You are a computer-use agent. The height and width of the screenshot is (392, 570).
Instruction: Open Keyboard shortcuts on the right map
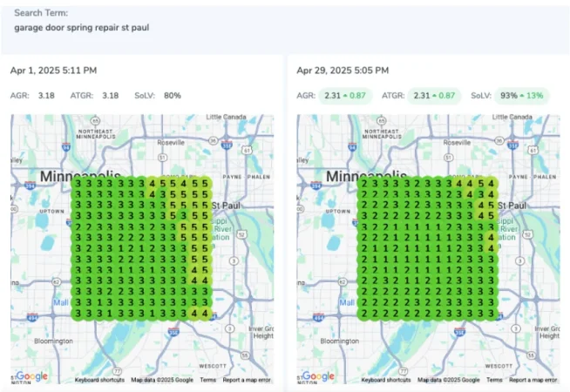pyautogui.click(x=386, y=380)
